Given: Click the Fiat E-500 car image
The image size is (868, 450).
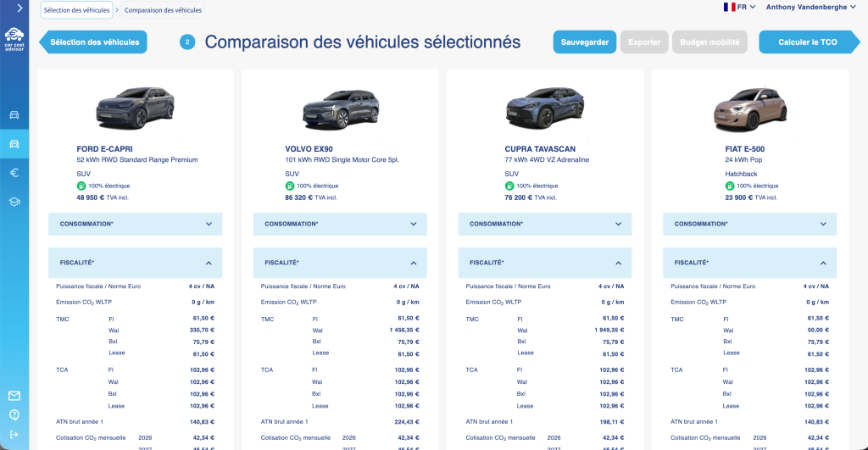Looking at the screenshot, I should 749,108.
